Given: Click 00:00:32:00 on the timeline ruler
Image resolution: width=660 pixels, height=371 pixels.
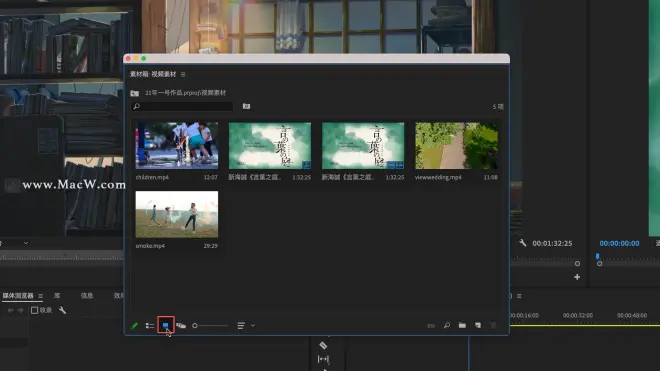Looking at the screenshot, I should pyautogui.click(x=578, y=315).
